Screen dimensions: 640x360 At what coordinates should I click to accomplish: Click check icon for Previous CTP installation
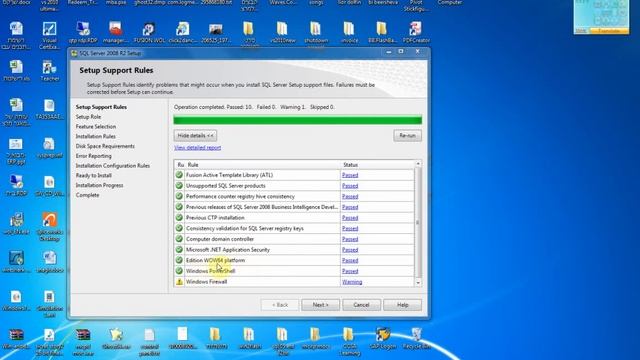[179, 218]
